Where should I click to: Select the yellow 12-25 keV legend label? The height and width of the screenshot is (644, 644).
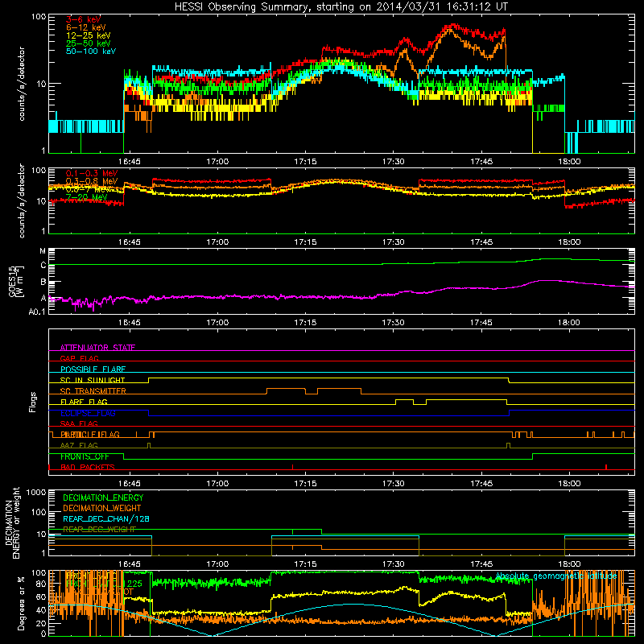[x=89, y=35]
